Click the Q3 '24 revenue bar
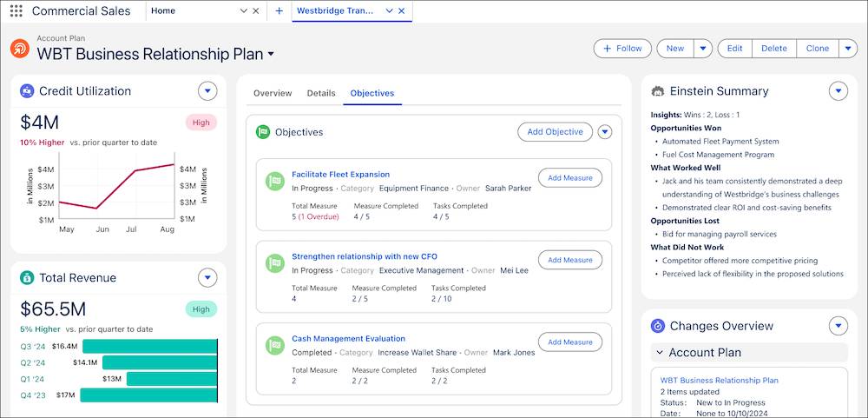Viewport: 868px width, 418px height. pyautogui.click(x=149, y=347)
